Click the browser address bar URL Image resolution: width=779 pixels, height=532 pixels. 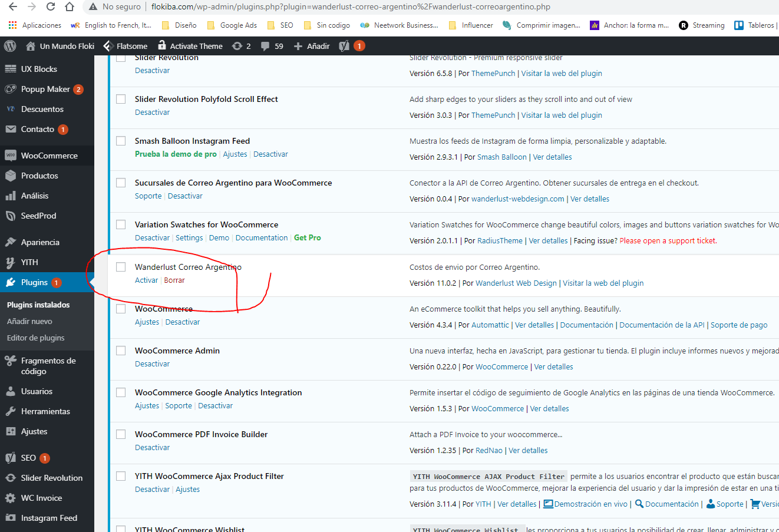(x=351, y=7)
